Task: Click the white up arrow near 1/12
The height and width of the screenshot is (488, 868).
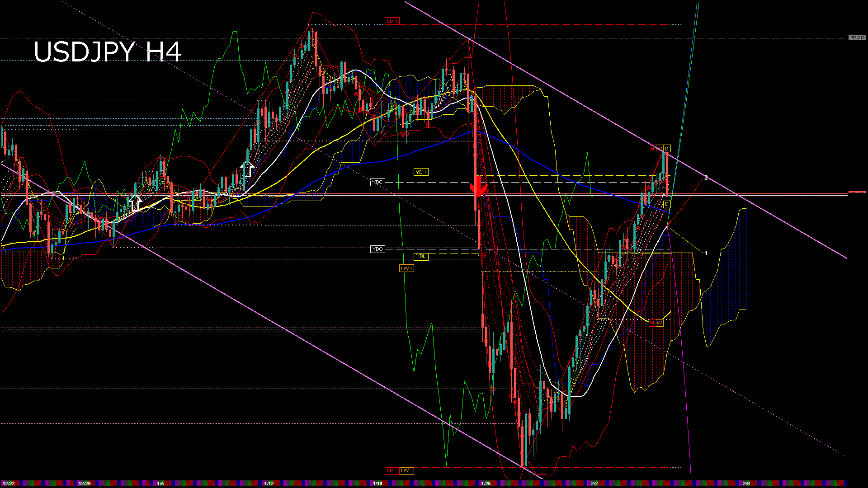Action: [247, 169]
